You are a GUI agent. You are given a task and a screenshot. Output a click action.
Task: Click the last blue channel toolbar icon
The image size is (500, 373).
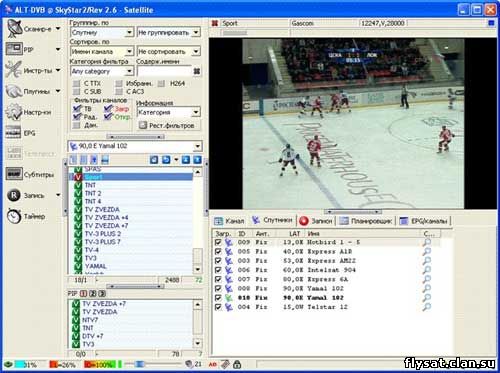click(x=198, y=160)
